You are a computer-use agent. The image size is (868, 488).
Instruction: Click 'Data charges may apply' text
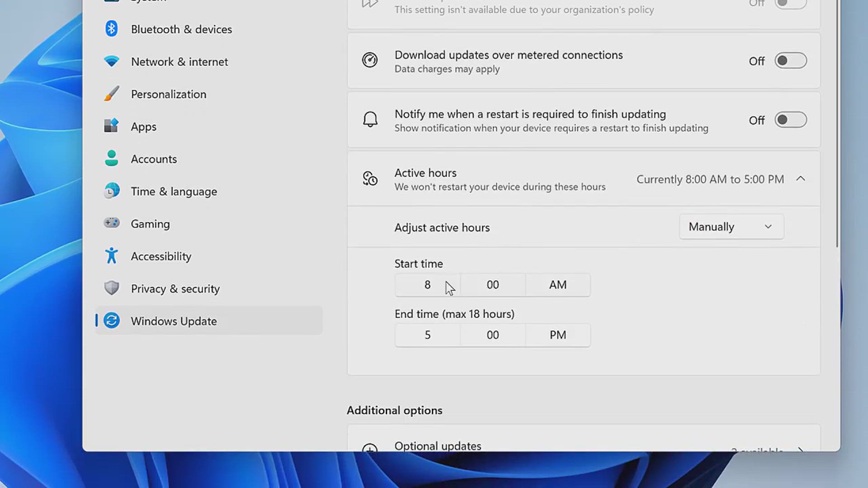pos(447,69)
